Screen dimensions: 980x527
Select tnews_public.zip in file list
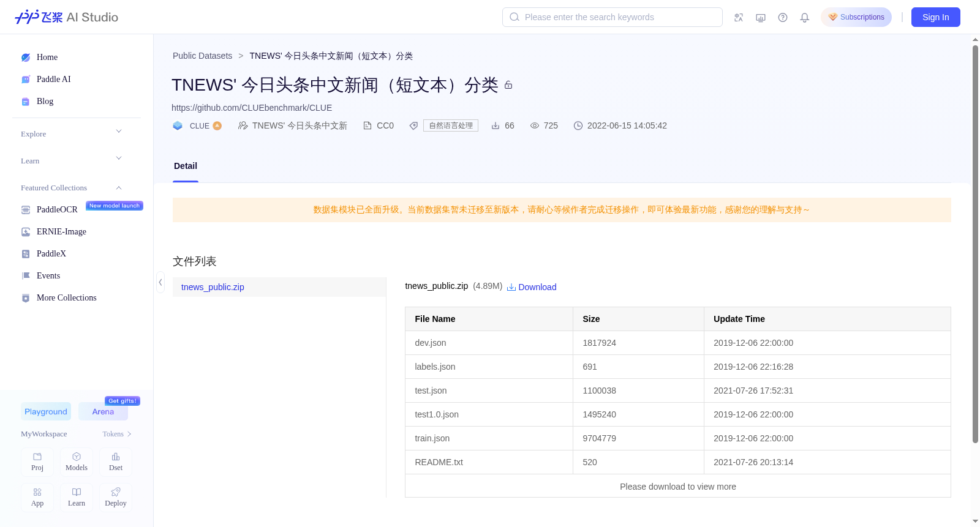click(279, 287)
